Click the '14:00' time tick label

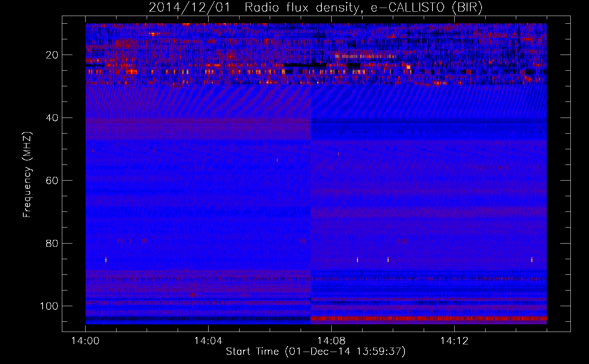click(86, 341)
